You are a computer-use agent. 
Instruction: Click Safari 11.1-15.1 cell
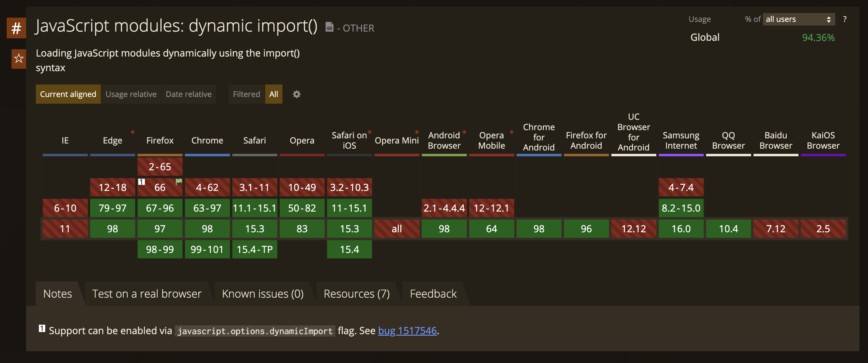click(x=255, y=208)
